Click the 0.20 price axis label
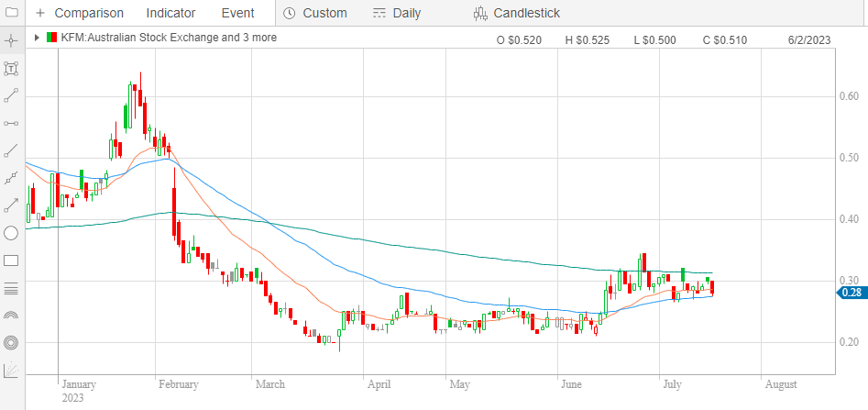 click(850, 342)
